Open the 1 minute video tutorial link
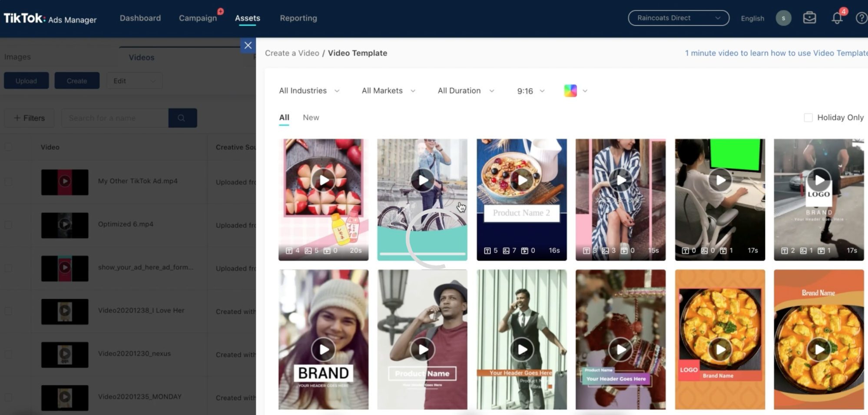868x415 pixels. [x=776, y=53]
